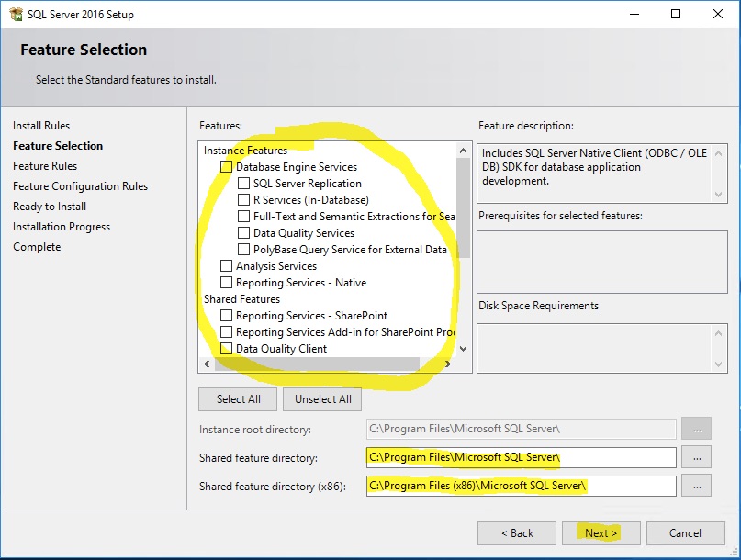Select Installation Progress step
The image size is (741, 560).
tap(62, 227)
